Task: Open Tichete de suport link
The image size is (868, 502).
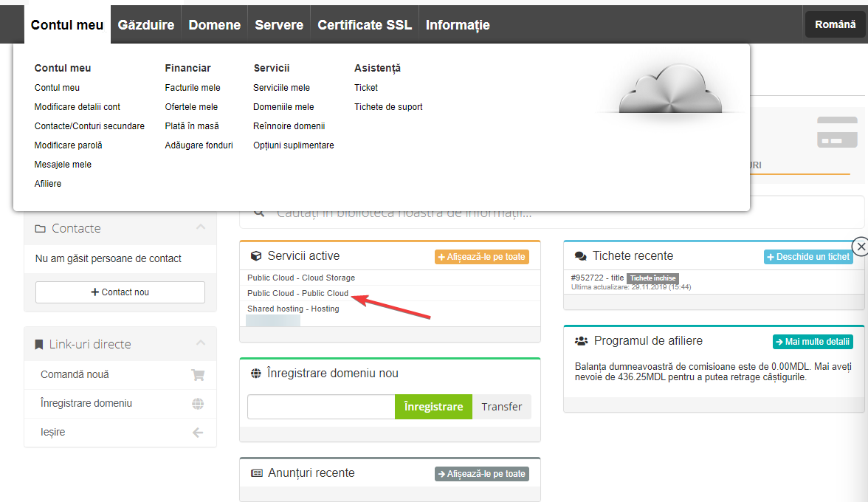Action: click(x=388, y=107)
